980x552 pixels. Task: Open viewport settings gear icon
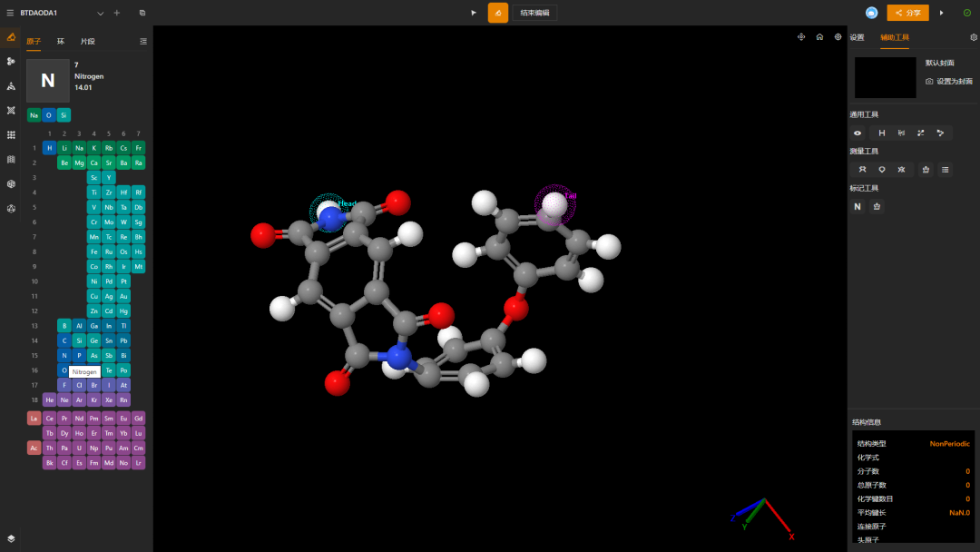[838, 37]
